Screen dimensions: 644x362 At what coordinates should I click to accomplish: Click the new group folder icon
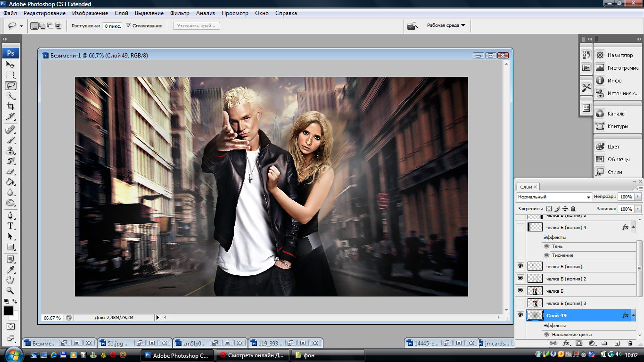coord(604,343)
